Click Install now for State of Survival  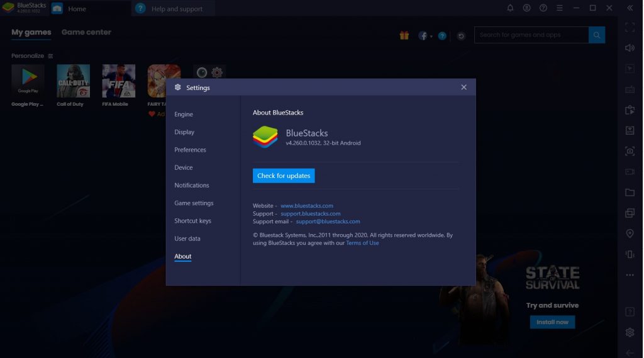click(x=552, y=322)
